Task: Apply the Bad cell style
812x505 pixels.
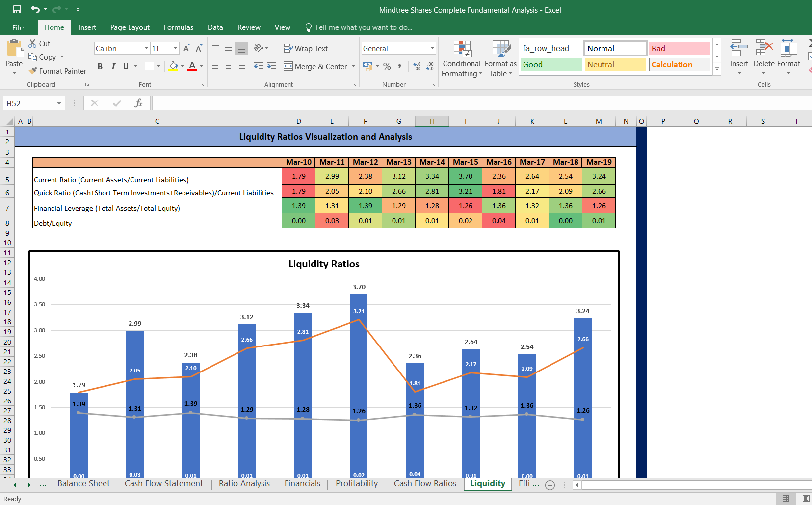Action: pos(680,48)
